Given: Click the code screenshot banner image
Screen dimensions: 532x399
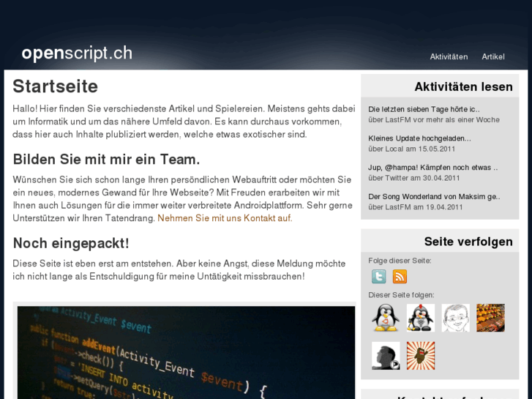Looking at the screenshot, I should (187, 352).
